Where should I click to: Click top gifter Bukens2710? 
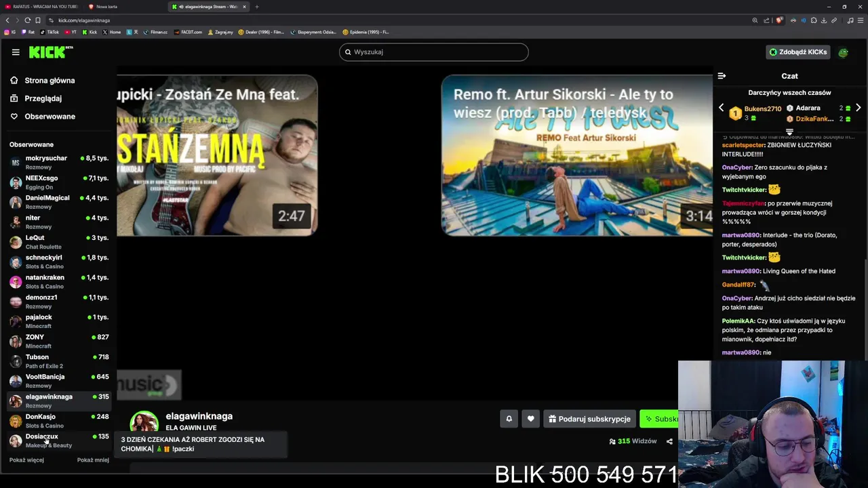pyautogui.click(x=763, y=109)
